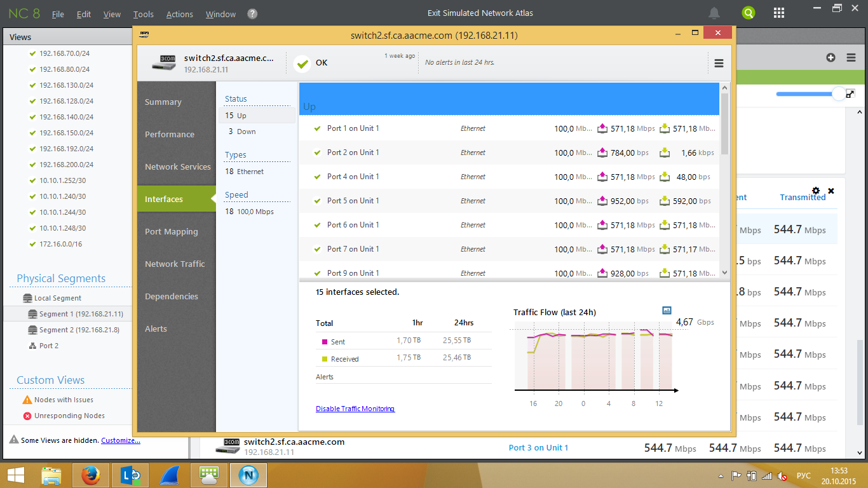
Task: Click the add (+) icon on the right panel
Action: [x=831, y=57]
